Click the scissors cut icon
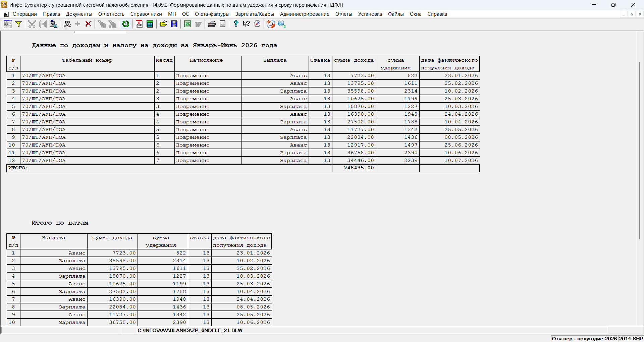Image resolution: width=644 pixels, height=342 pixels. [x=32, y=24]
